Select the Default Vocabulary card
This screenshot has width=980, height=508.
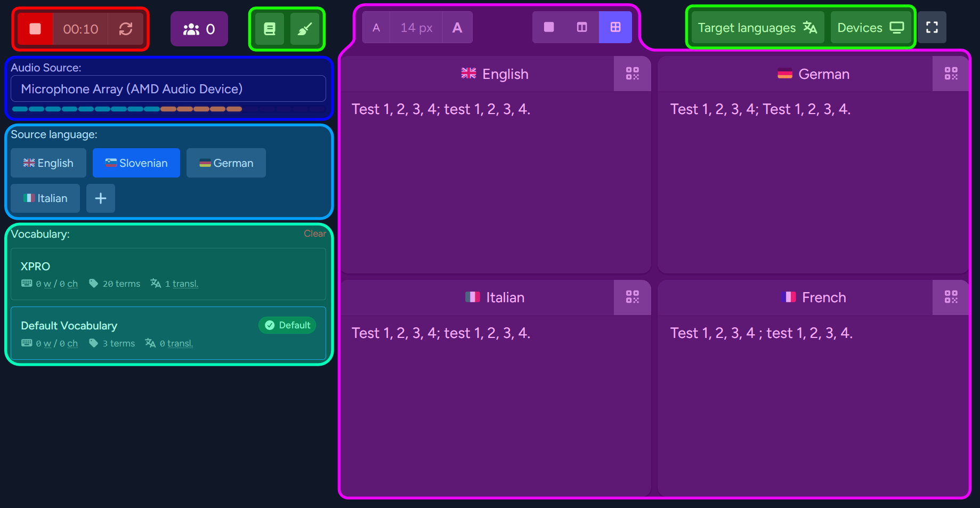pos(168,333)
